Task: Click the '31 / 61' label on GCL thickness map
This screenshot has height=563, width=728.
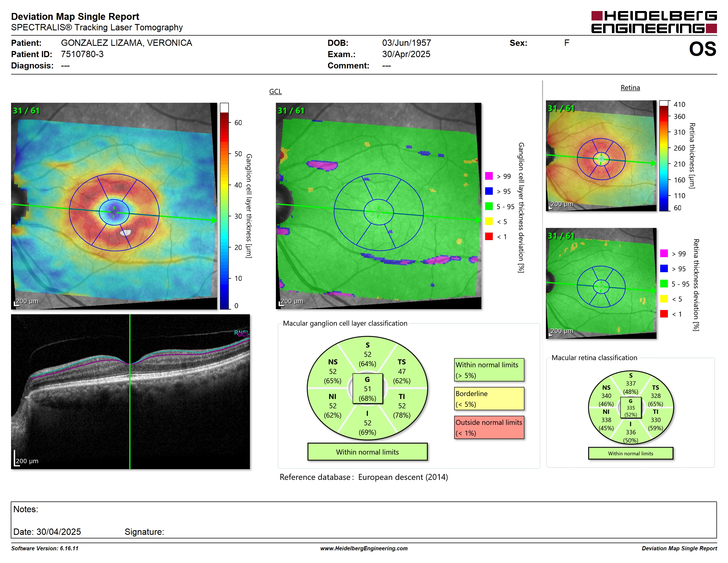Action: tap(26, 110)
